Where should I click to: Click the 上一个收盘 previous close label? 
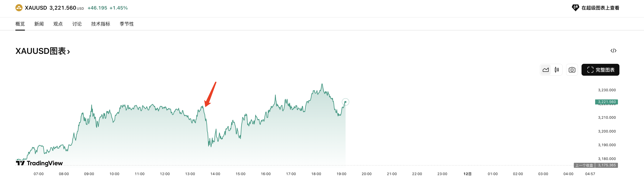pyautogui.click(x=584, y=165)
